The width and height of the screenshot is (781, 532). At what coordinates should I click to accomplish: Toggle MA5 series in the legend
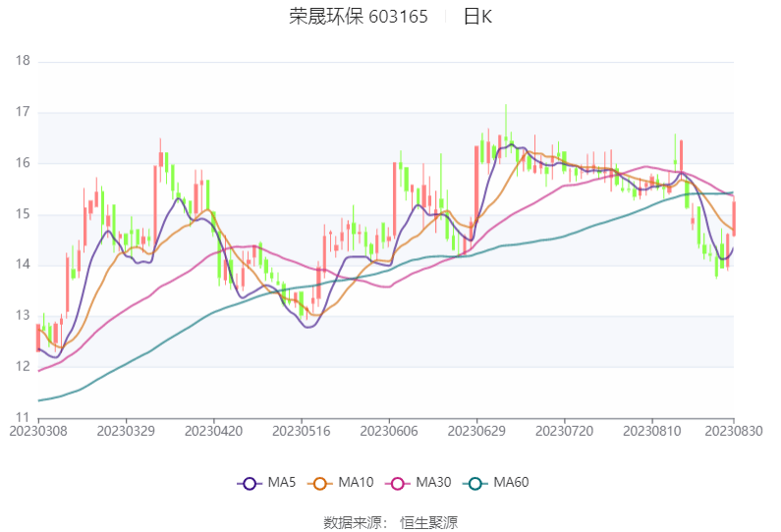click(267, 483)
